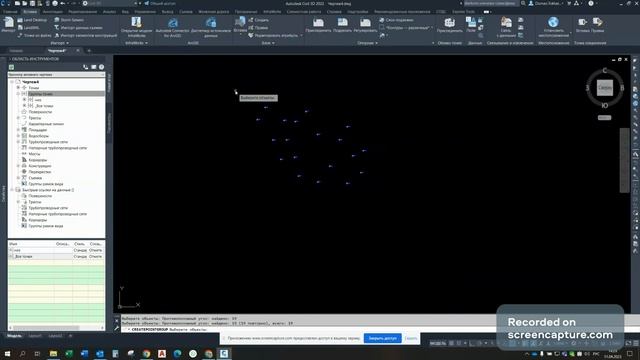Viewport: 640px width, 360px height.
Task: Click the table horizontal scrollbar
Action: (46, 328)
